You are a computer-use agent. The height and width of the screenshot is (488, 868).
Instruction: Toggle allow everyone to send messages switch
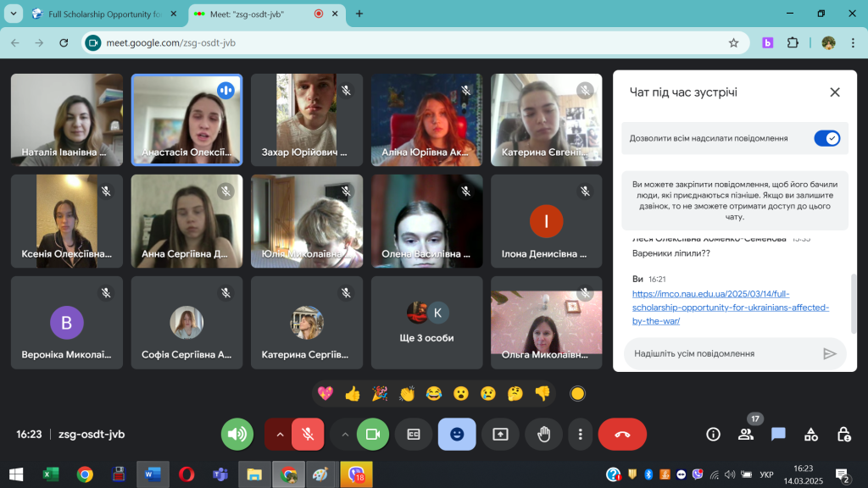click(x=826, y=138)
